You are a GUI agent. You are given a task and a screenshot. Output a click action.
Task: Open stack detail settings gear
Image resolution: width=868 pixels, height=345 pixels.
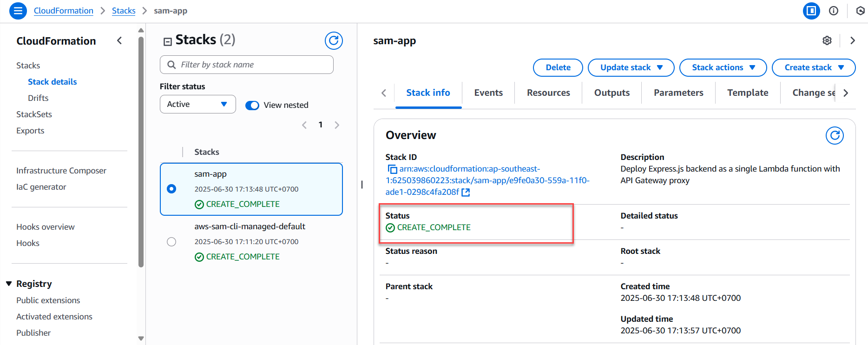[827, 40]
